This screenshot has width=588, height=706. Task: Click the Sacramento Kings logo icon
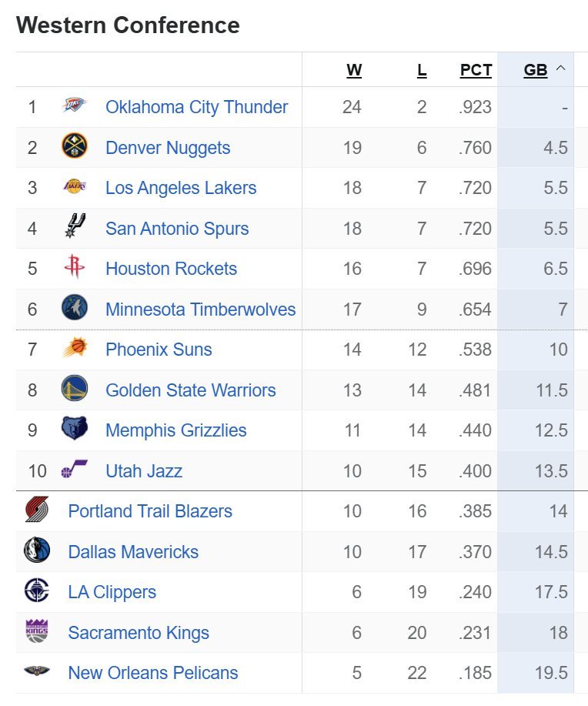point(37,632)
